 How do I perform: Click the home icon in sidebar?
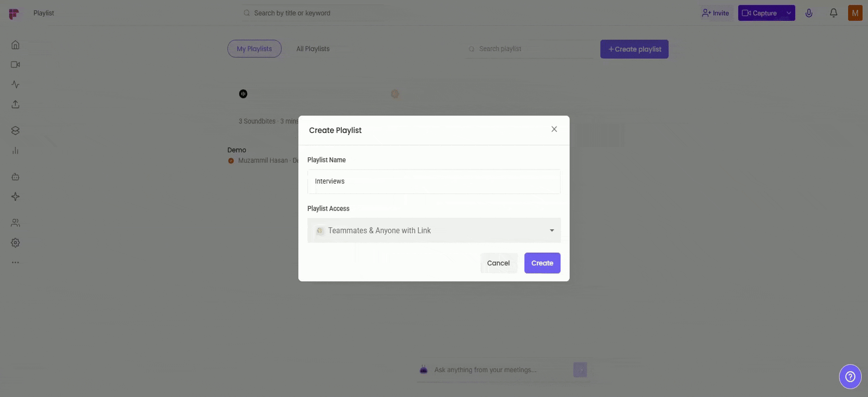pos(15,45)
